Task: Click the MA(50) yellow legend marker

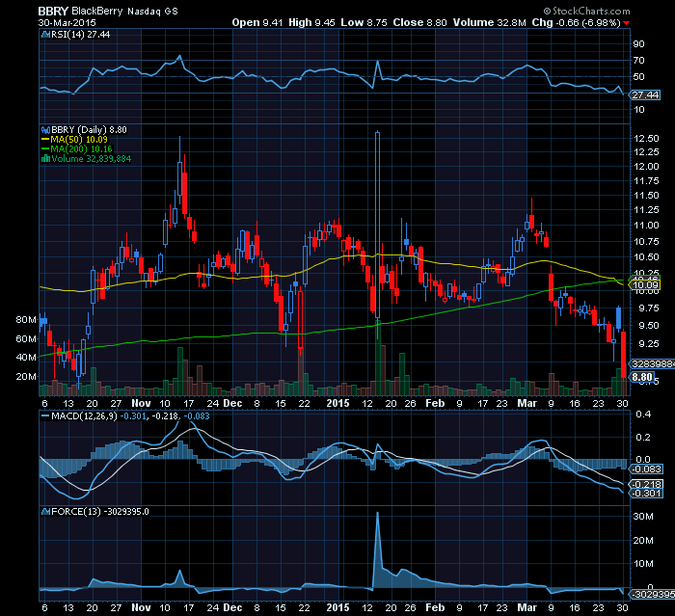Action: point(43,139)
